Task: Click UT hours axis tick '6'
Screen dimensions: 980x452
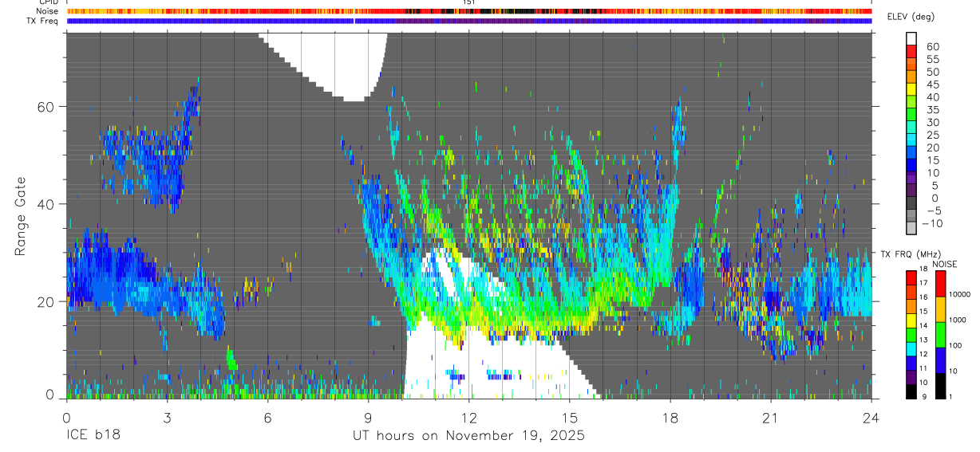Action: click(267, 417)
